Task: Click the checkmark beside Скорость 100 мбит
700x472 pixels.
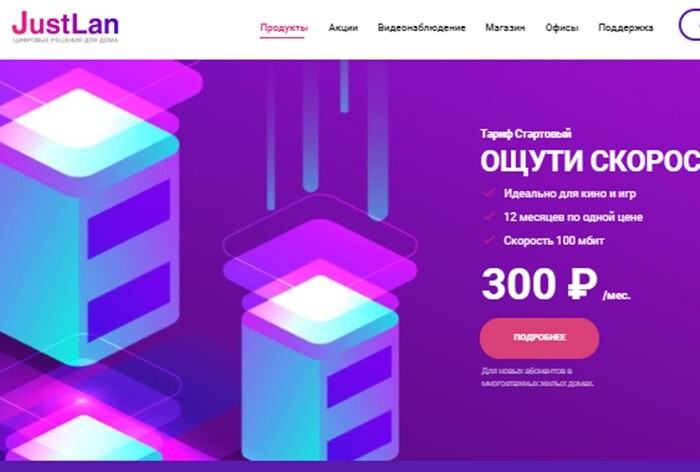Action: (489, 240)
